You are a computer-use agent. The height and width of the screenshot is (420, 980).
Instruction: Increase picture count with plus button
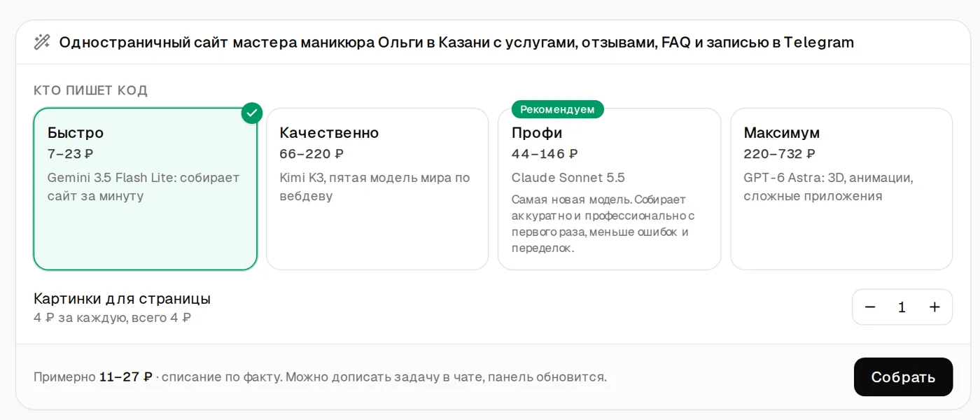[x=934, y=307]
